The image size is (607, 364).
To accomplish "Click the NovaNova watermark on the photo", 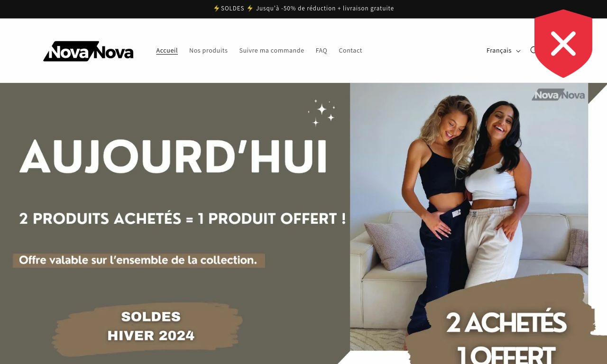I will [x=558, y=95].
